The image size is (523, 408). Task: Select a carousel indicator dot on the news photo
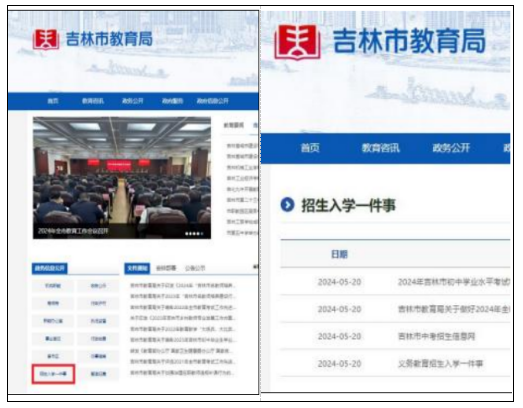(194, 234)
